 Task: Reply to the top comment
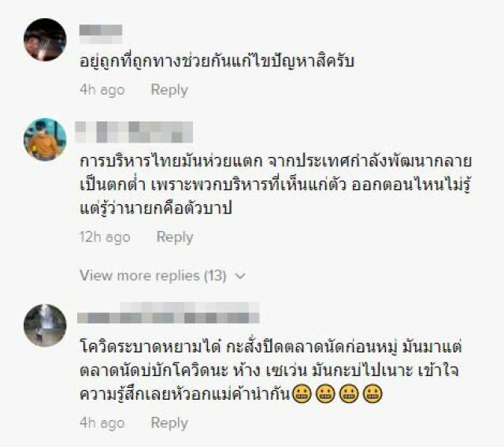169,90
